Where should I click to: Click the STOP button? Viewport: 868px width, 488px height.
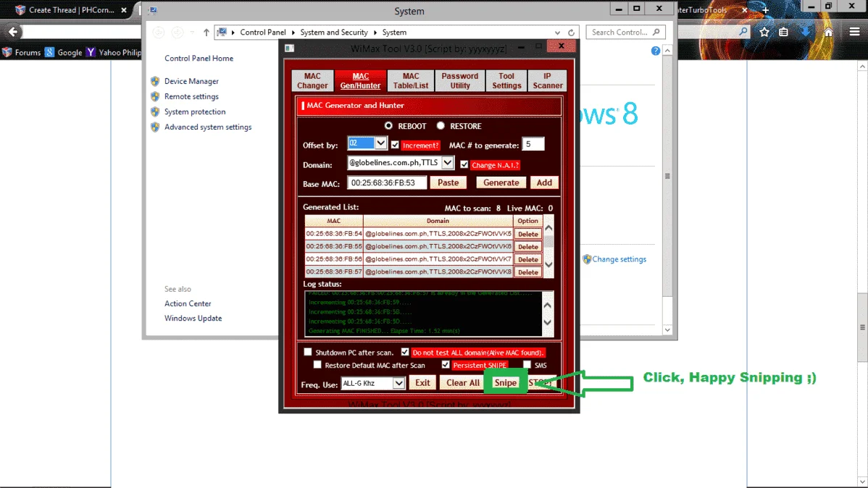coord(540,383)
